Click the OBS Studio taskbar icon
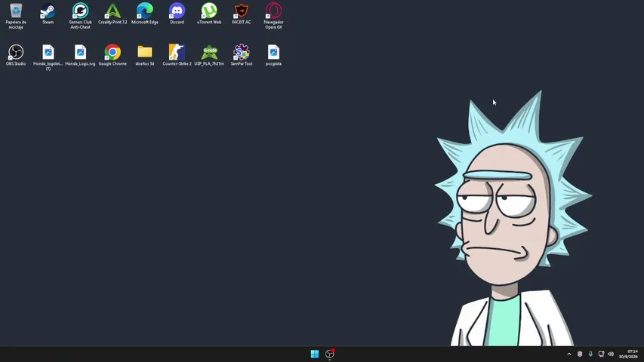The width and height of the screenshot is (644, 362). pyautogui.click(x=330, y=354)
